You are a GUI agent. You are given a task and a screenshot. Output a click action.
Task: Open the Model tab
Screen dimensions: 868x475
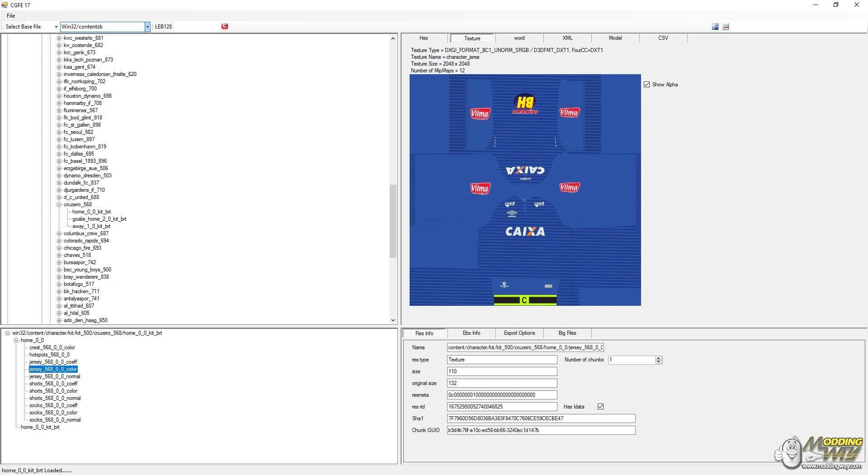point(615,38)
